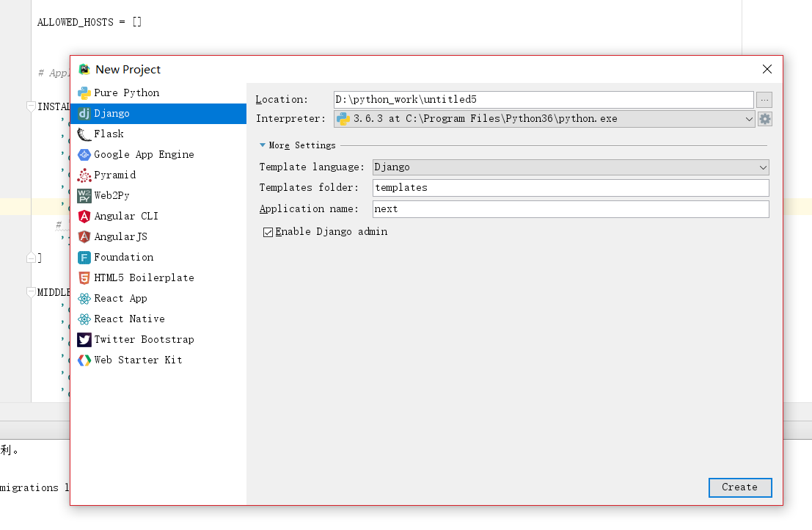Click the Create button
This screenshot has height=530, width=812.
740,487
